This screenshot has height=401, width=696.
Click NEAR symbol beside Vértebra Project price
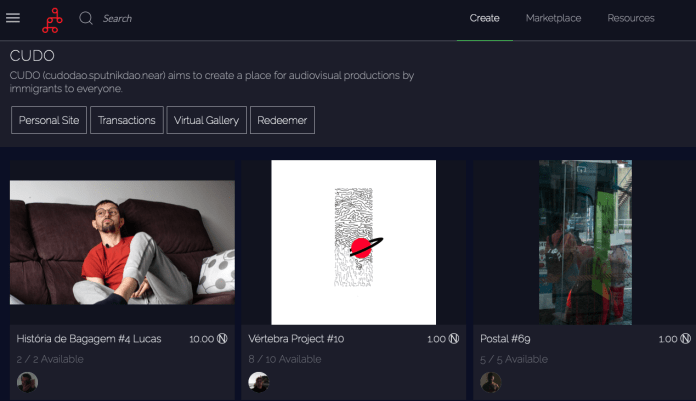tap(453, 339)
